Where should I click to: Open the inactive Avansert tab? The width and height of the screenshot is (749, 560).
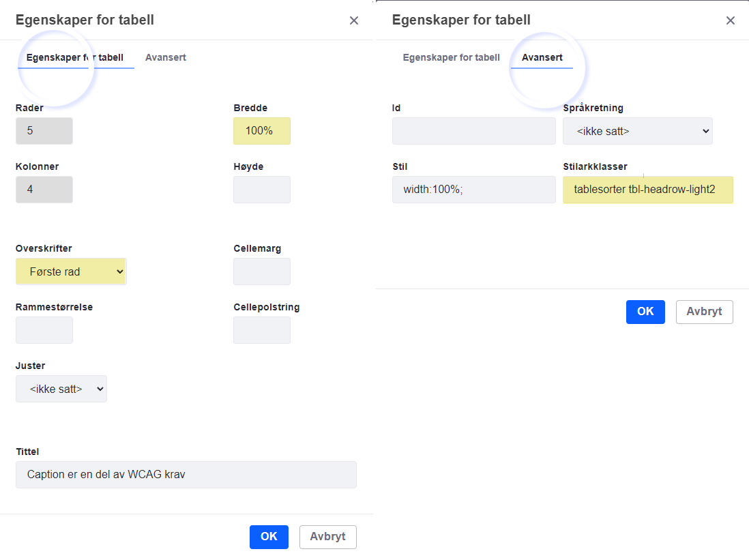pos(166,57)
